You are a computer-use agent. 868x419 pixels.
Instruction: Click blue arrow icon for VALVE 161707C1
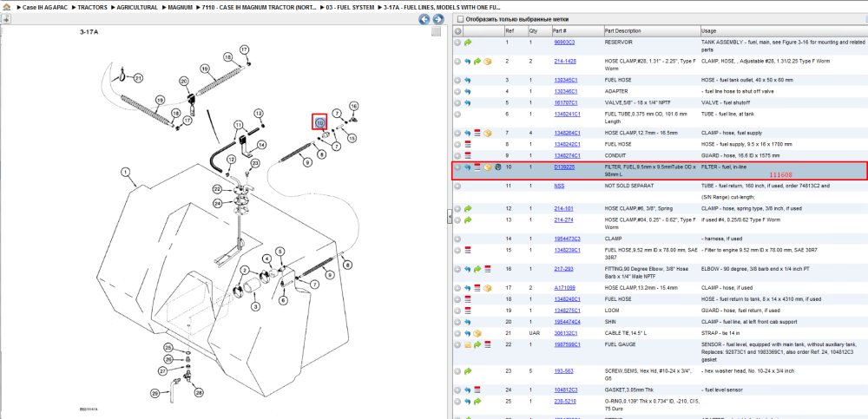click(x=468, y=103)
